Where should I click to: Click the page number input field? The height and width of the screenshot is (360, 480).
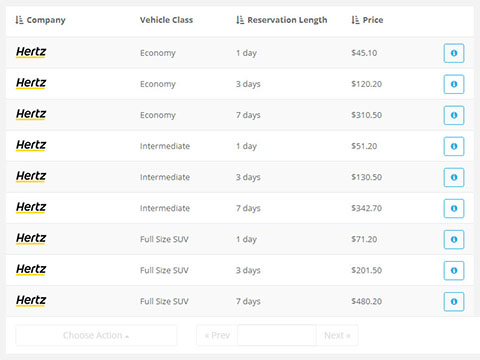[x=277, y=335]
